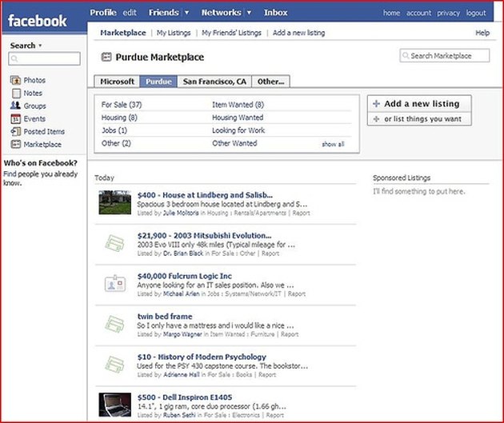This screenshot has width=504, height=423.
Task: Click the icon beside Purdue Marketplace heading
Action: pos(106,57)
